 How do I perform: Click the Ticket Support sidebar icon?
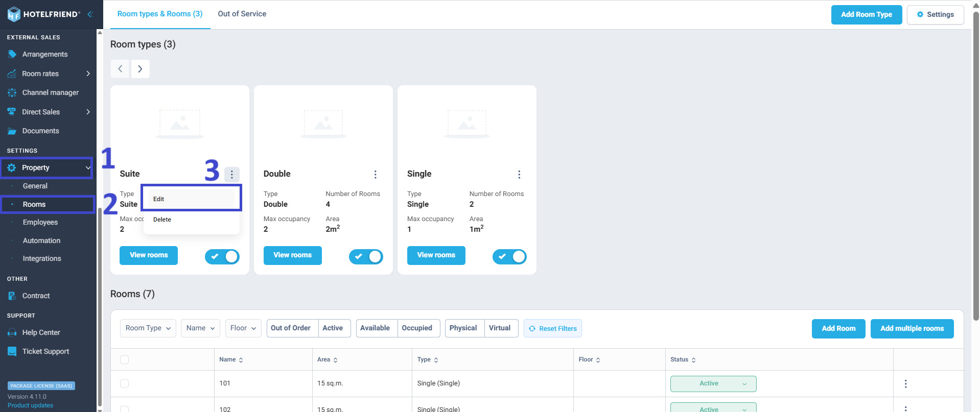point(12,351)
